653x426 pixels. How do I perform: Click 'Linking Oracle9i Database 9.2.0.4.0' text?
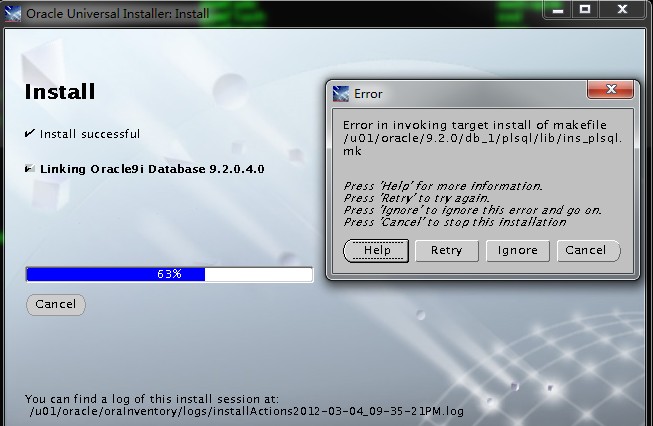tap(152, 169)
